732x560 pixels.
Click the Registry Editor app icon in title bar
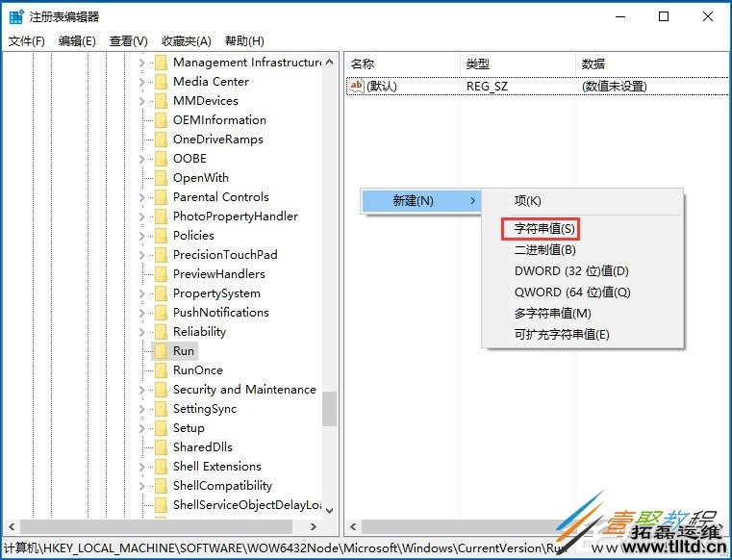coord(16,16)
